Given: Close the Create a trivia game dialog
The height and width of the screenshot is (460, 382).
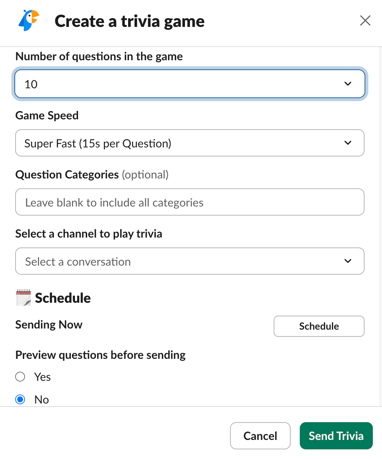Looking at the screenshot, I should [365, 21].
